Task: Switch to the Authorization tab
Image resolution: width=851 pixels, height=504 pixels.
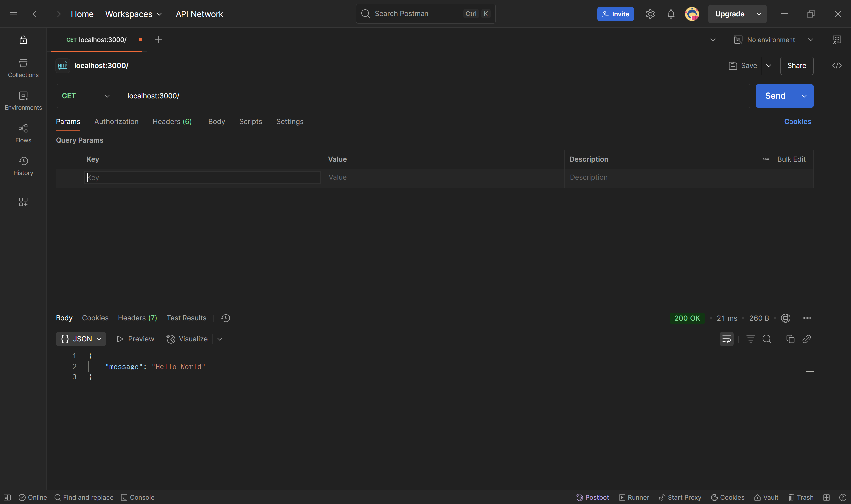Action: 116,122
